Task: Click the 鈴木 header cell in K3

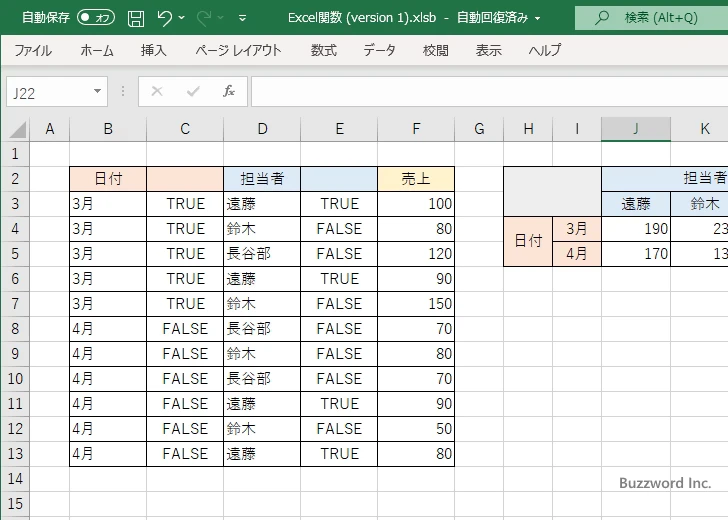Action: pos(700,204)
